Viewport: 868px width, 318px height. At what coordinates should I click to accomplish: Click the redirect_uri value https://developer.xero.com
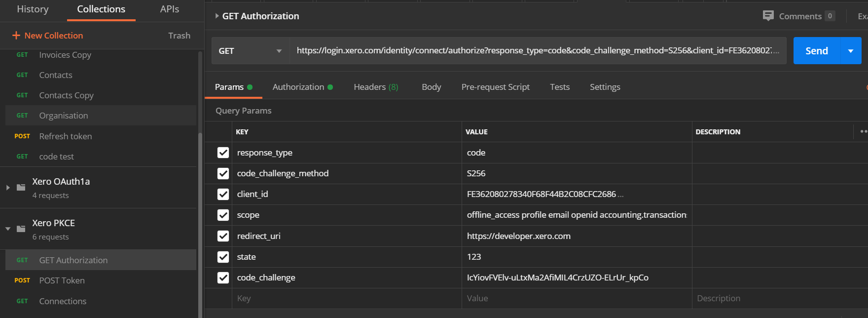[x=577, y=236]
